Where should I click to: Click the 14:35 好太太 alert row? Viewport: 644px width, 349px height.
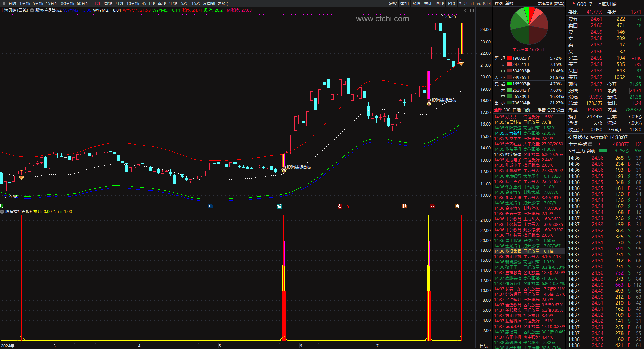(x=529, y=117)
